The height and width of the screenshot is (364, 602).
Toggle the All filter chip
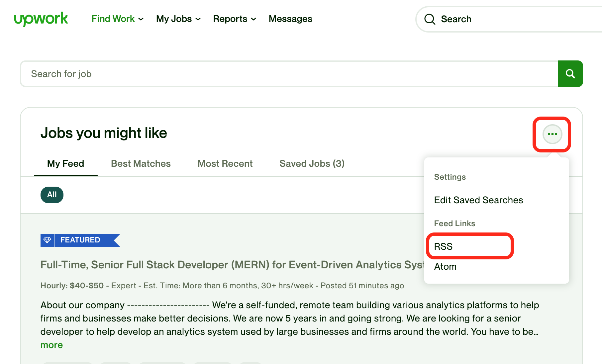(x=52, y=195)
